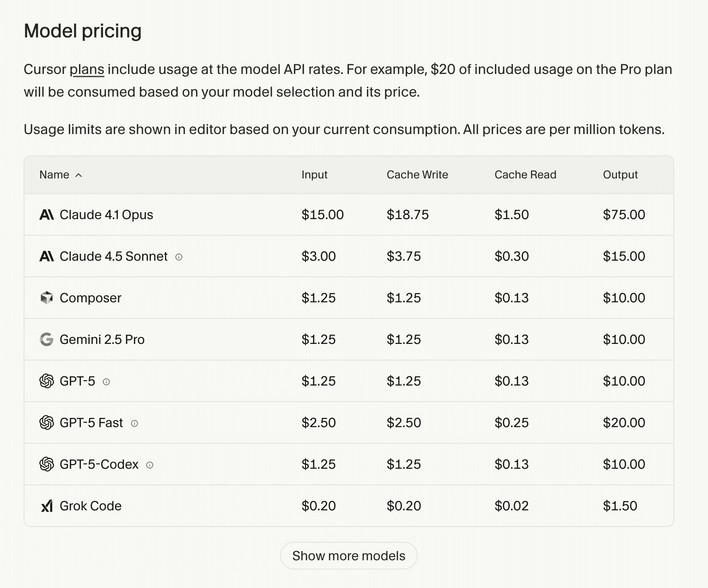Click the info icon beside GPT-5 Fast
The height and width of the screenshot is (588, 708).
tap(134, 423)
